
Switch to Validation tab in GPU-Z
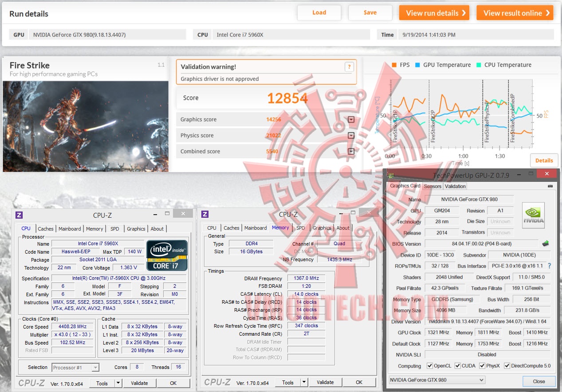tap(456, 186)
